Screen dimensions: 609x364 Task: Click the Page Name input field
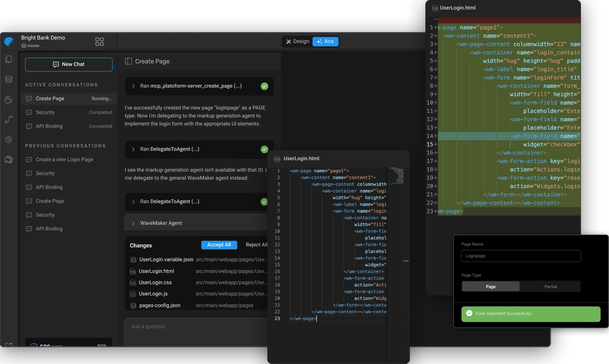521,256
